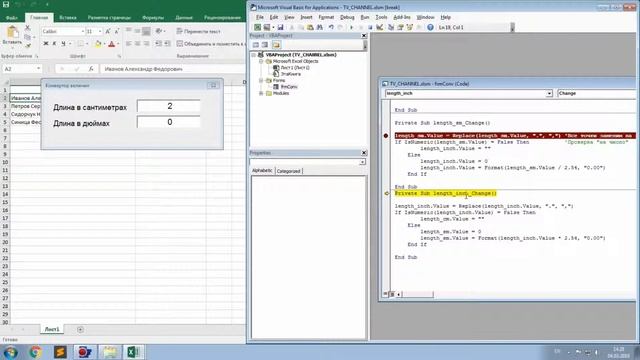This screenshot has height=360, width=640.
Task: Click Excel Paste (Вставить) clipboard icon
Action: pos(12,32)
